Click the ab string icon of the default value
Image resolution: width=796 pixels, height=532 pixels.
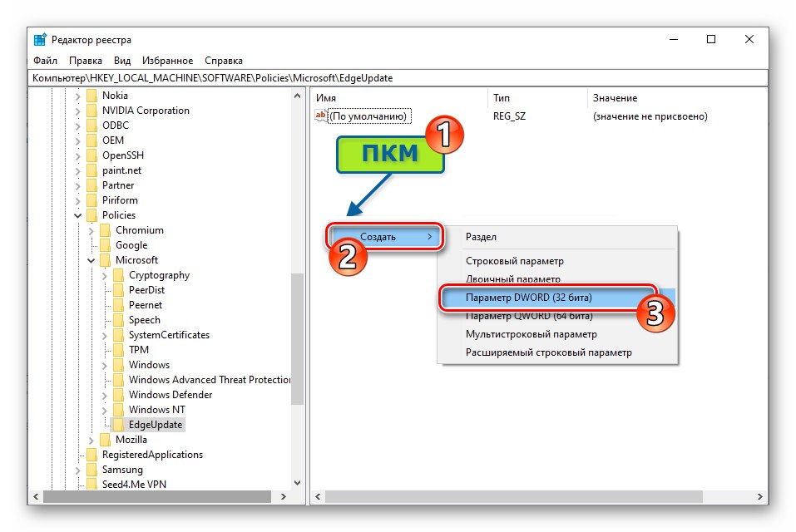coord(321,116)
